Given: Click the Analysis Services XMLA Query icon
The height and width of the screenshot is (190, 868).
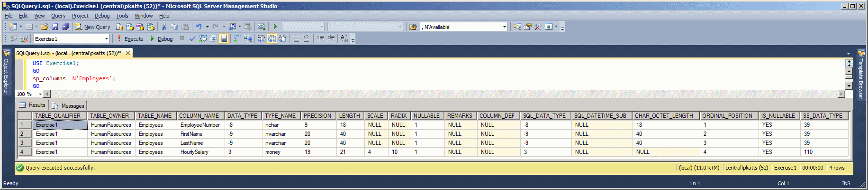Looking at the screenshot, I should tap(151, 27).
